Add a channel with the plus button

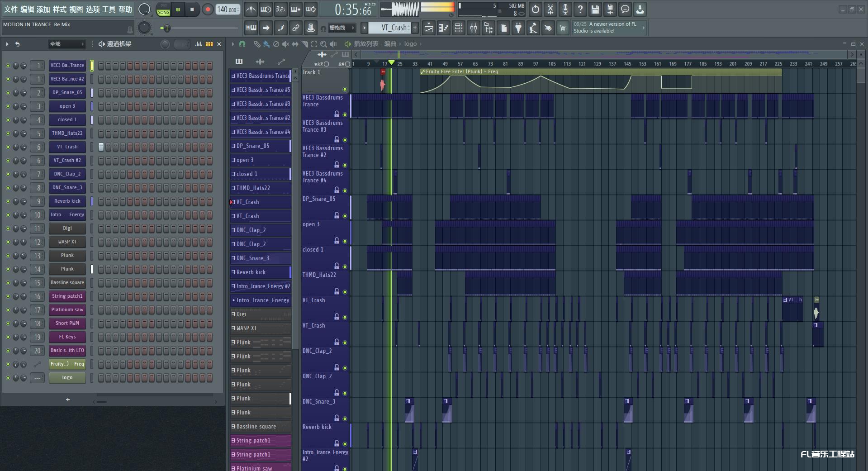coord(68,400)
